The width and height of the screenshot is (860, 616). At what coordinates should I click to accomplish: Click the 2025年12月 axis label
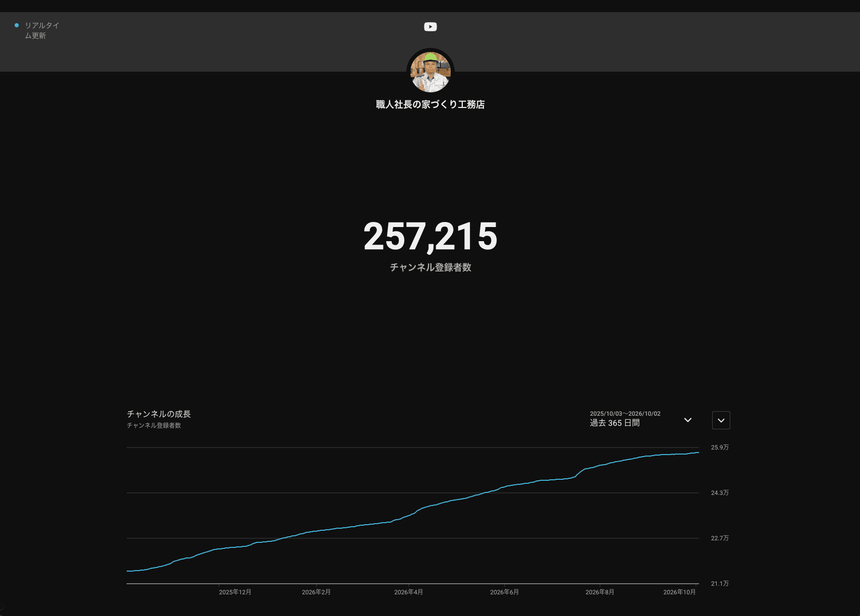click(235, 592)
